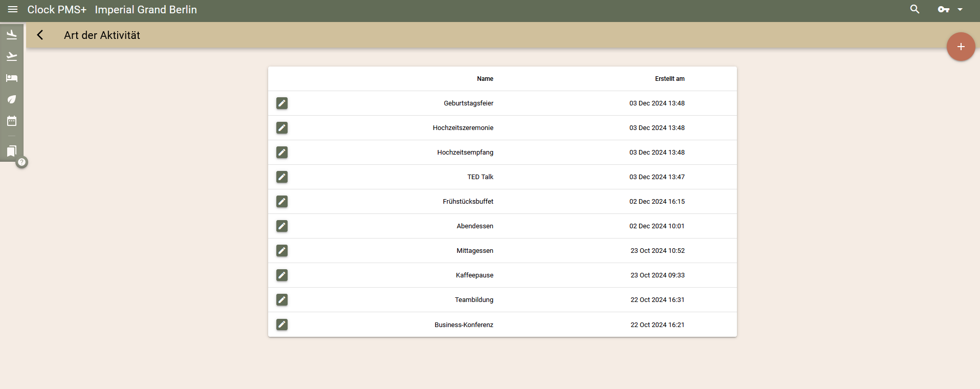
Task: Open the leaf sidebar icon
Action: [12, 99]
